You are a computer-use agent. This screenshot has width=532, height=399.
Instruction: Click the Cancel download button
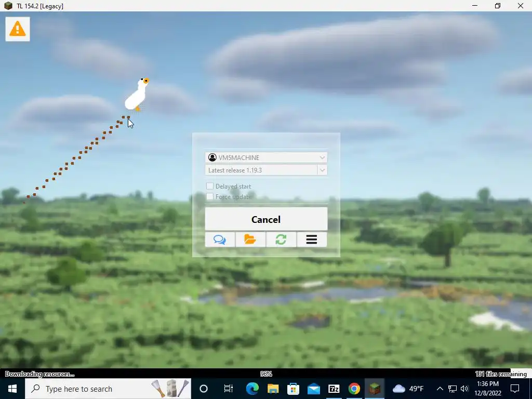266,219
